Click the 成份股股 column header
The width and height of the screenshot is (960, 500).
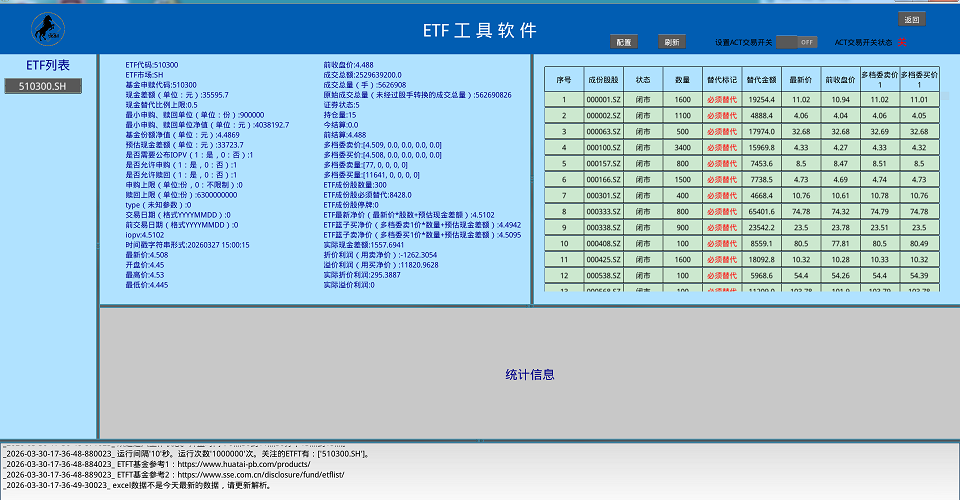604,80
